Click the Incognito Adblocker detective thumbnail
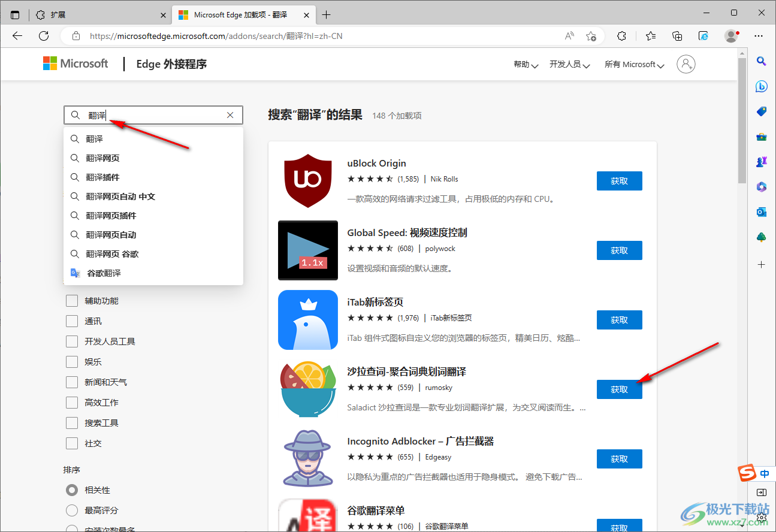The height and width of the screenshot is (532, 776). click(x=308, y=459)
